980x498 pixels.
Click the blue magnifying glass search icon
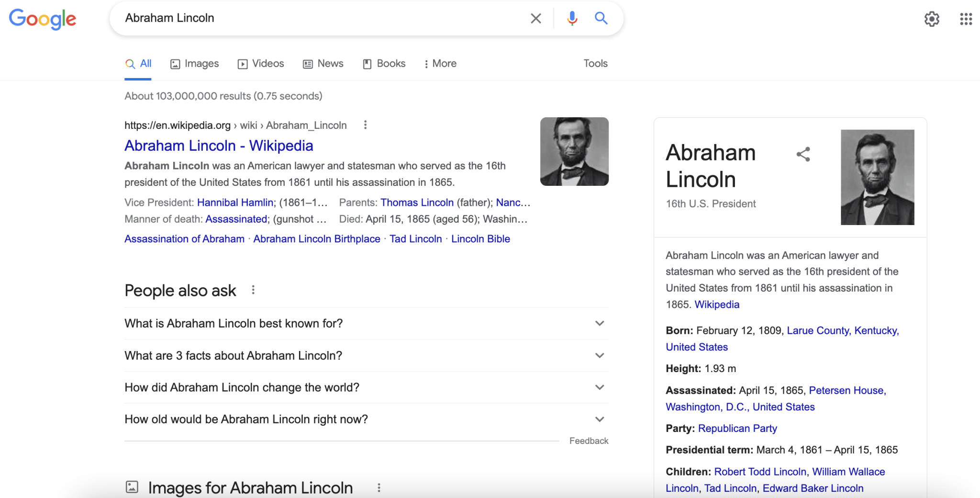pyautogui.click(x=601, y=19)
